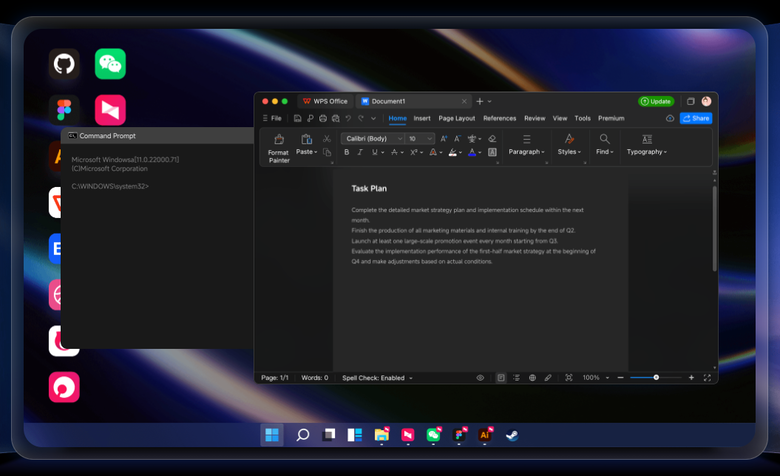Decrease font size with A- icon
This screenshot has width=780, height=476.
(x=457, y=139)
